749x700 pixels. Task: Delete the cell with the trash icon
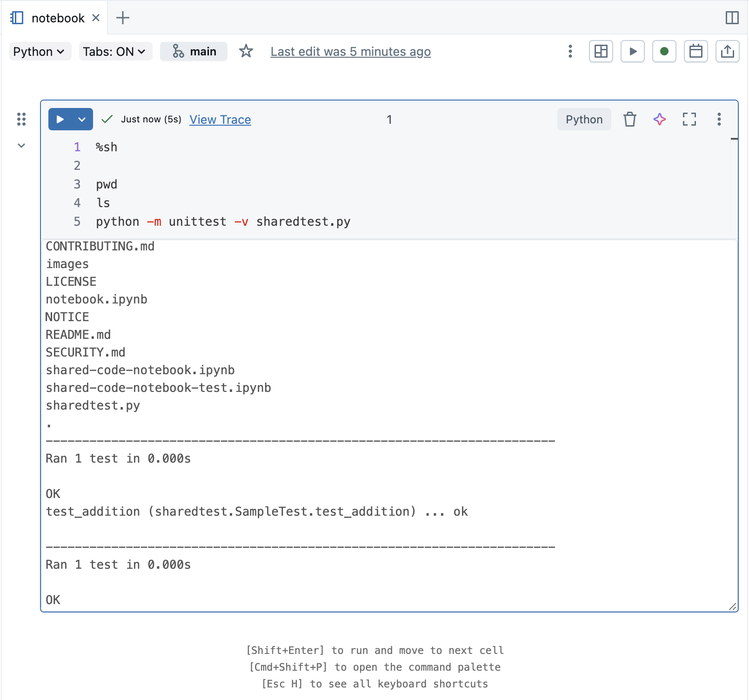click(630, 120)
